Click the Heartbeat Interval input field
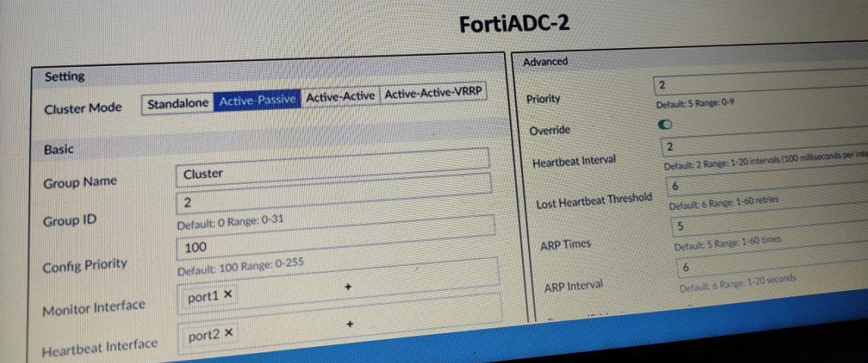This screenshot has height=363, width=868. 765,142
